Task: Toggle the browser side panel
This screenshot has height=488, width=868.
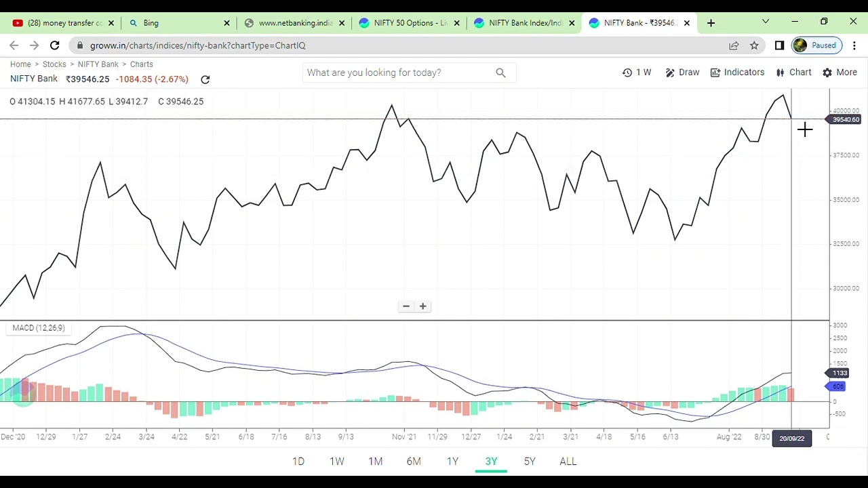Action: pos(779,45)
